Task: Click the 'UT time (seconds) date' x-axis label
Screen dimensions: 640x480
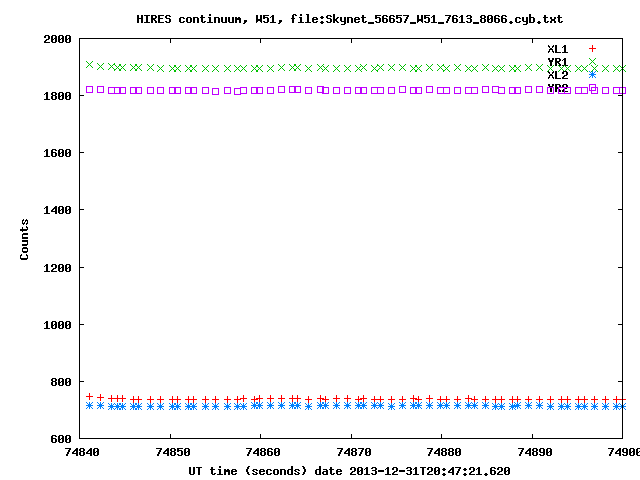Action: point(268,471)
